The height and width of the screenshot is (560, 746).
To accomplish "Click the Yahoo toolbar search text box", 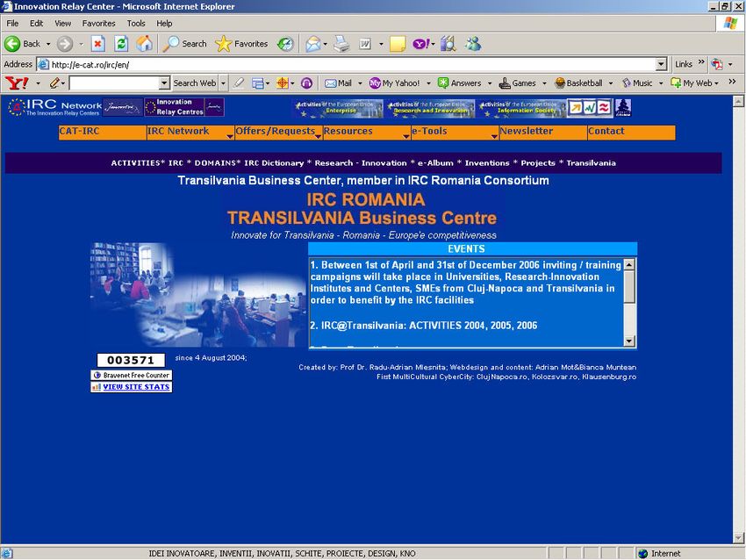I will pos(114,83).
